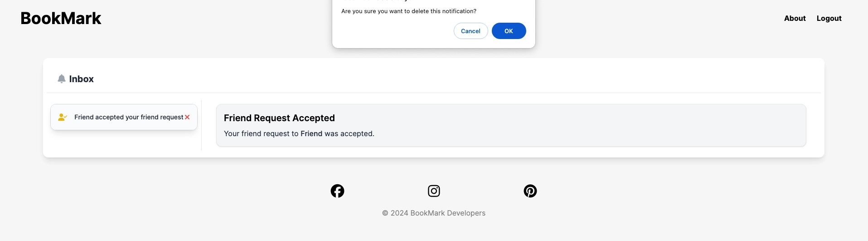This screenshot has height=241, width=868.
Task: Confirm deletion with the OK button
Action: 509,31
